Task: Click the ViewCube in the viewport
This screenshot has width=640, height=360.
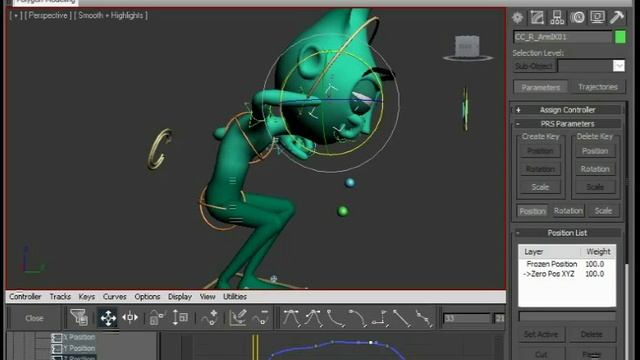Action: [x=468, y=48]
